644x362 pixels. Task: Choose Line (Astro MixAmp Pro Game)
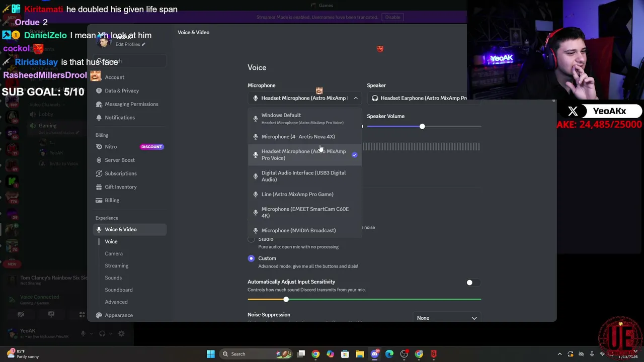pos(304,194)
